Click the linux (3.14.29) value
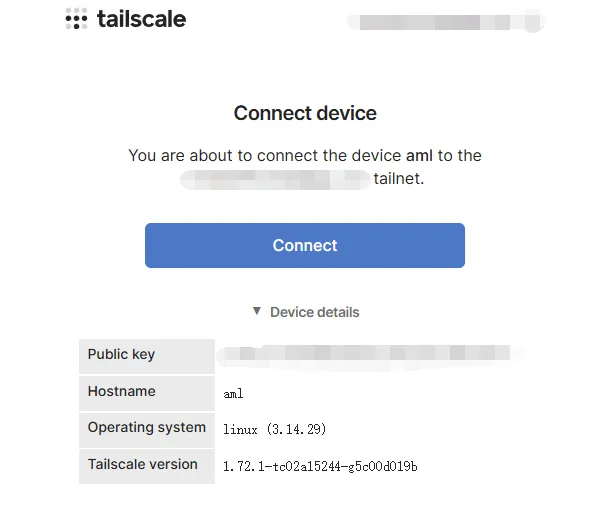Image resolution: width=614 pixels, height=518 pixels. coord(274,429)
